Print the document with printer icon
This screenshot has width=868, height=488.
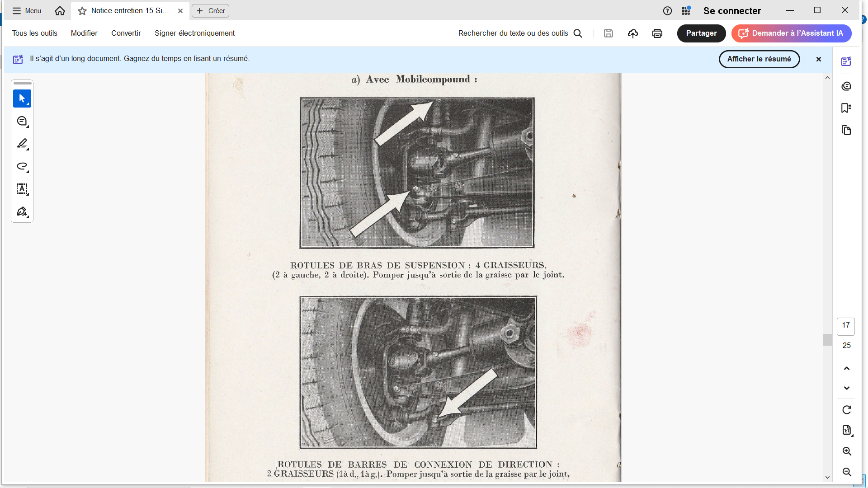coord(657,33)
